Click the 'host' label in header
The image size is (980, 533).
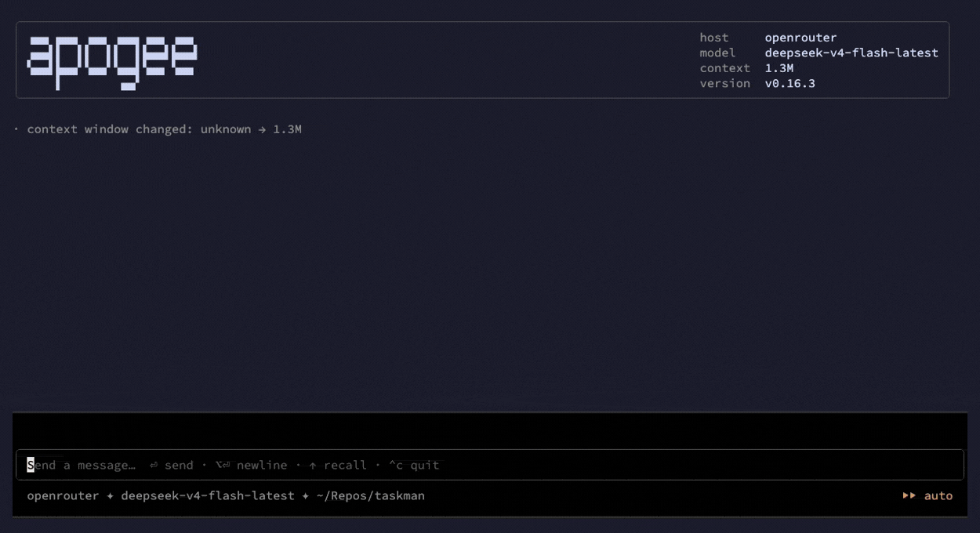(x=714, y=38)
